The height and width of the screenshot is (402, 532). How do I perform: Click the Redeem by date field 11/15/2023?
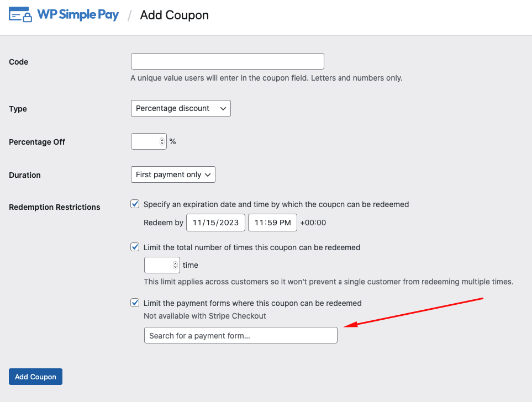point(215,223)
